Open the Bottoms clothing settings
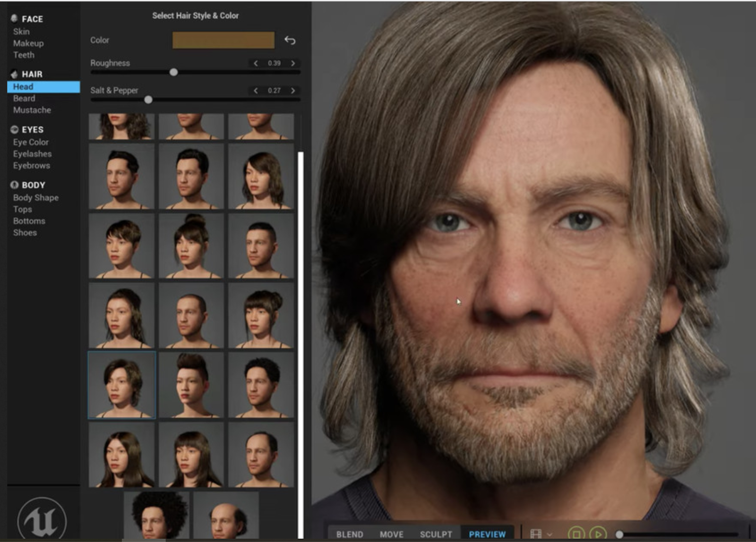756x542 pixels. (29, 221)
